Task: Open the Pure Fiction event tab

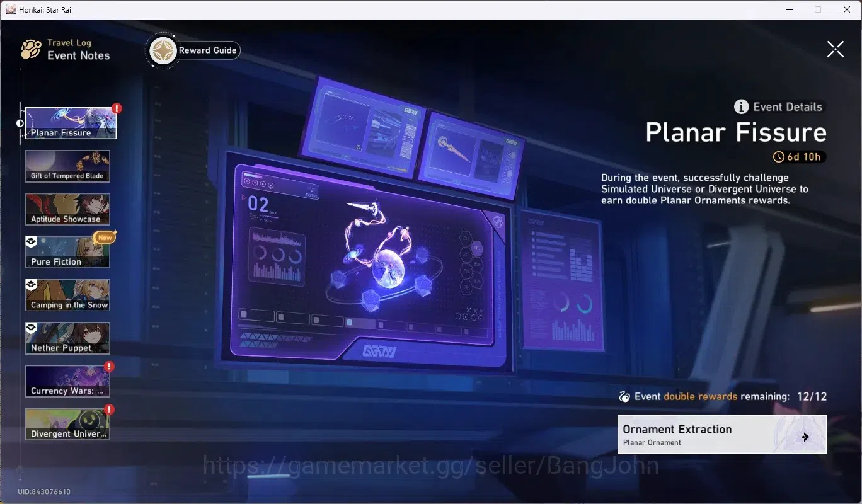Action: tap(67, 252)
